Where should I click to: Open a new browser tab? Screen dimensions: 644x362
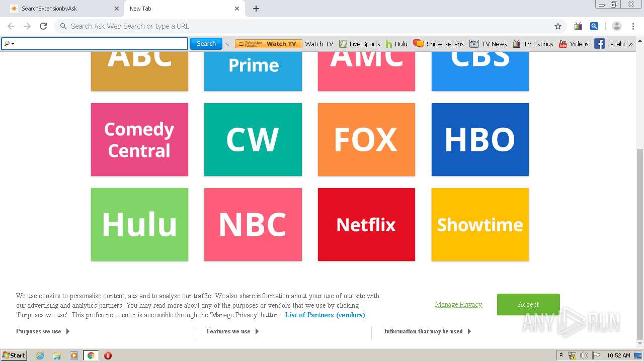[x=256, y=9]
